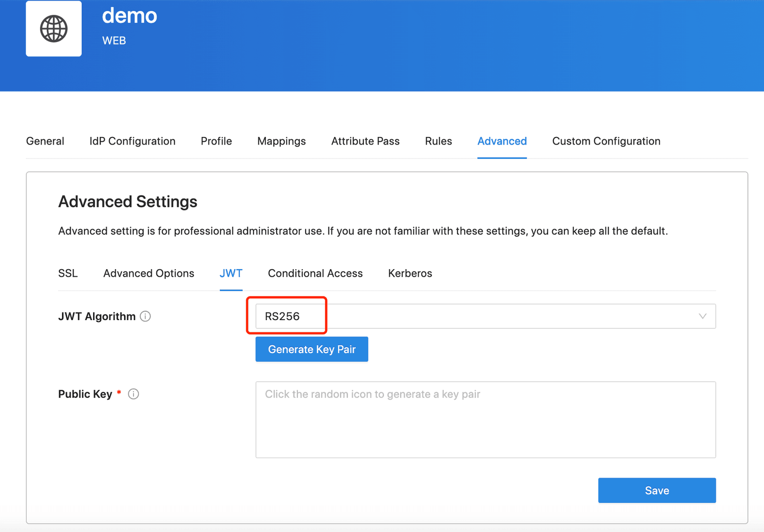Focus the Public Key text area

coord(486,420)
